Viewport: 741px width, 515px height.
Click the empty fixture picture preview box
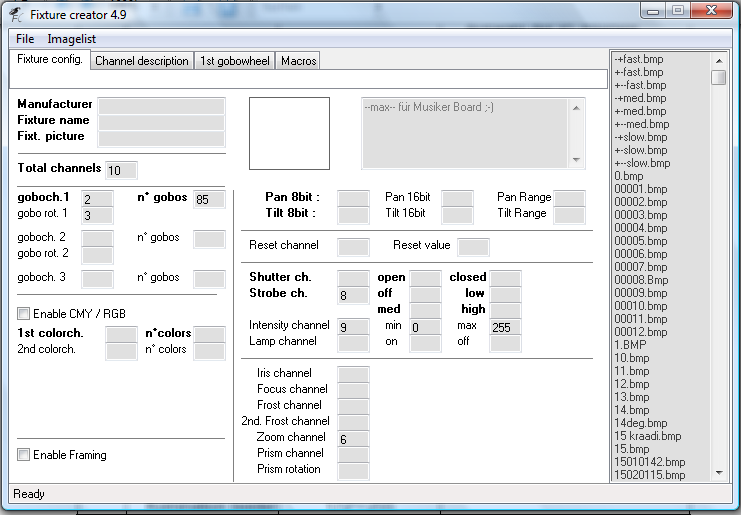coord(289,133)
